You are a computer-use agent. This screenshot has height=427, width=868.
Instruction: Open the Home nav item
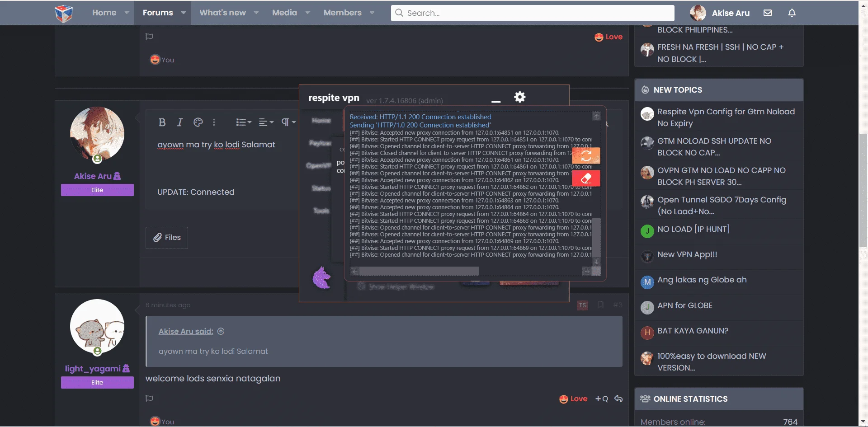[x=104, y=13]
